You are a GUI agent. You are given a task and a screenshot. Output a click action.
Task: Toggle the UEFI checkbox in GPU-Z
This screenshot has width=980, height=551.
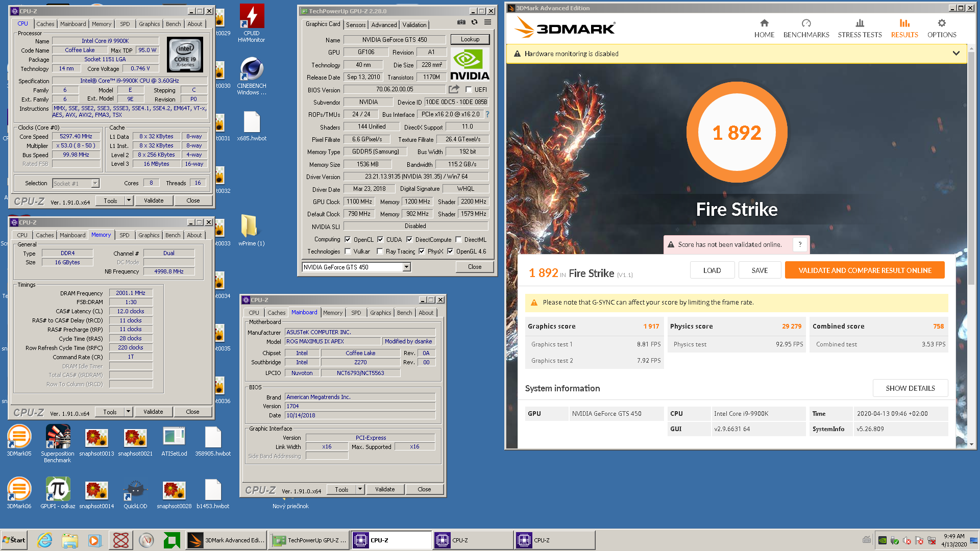point(469,90)
